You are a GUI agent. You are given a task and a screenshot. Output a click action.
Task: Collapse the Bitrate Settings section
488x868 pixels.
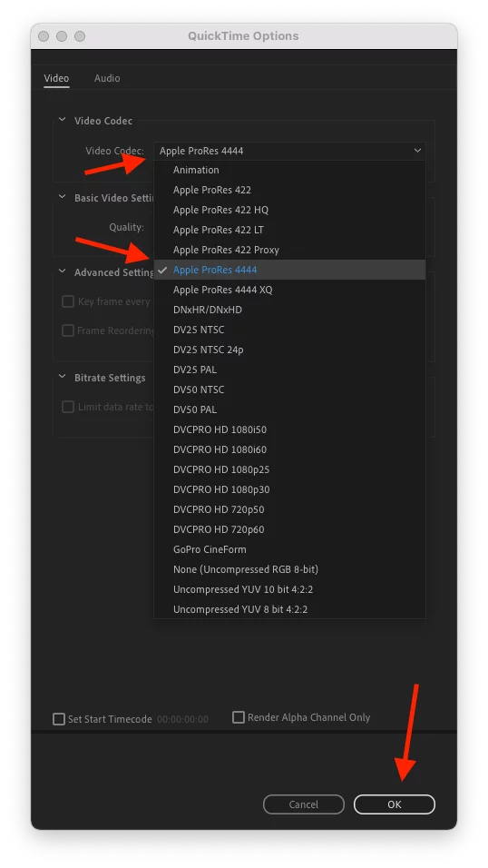(62, 378)
